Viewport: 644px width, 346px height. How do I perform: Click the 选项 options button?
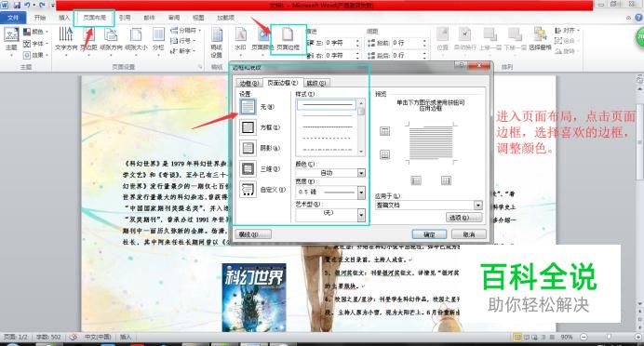tap(463, 218)
